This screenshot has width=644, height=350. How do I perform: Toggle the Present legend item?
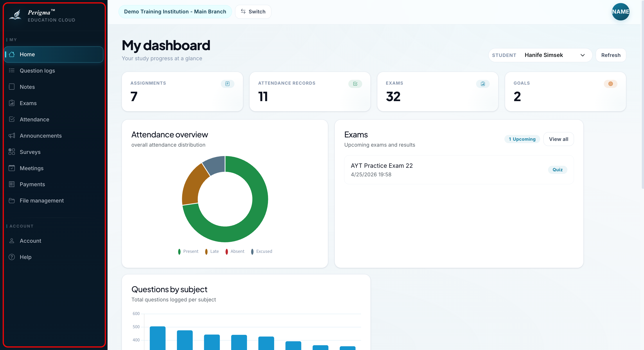(x=188, y=251)
